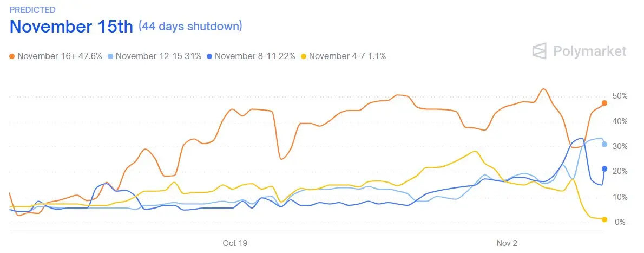The width and height of the screenshot is (644, 253).
Task: Click the PREDICTED label above the title
Action: [x=32, y=10]
